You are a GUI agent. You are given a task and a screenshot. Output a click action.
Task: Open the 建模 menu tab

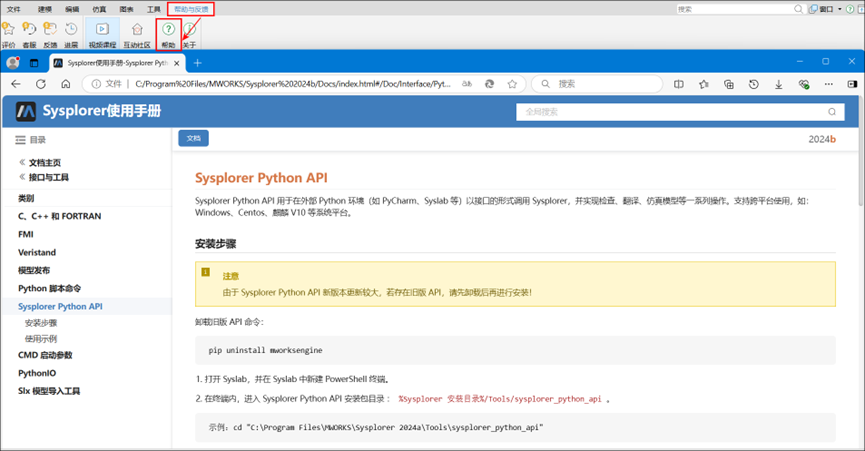coord(45,9)
